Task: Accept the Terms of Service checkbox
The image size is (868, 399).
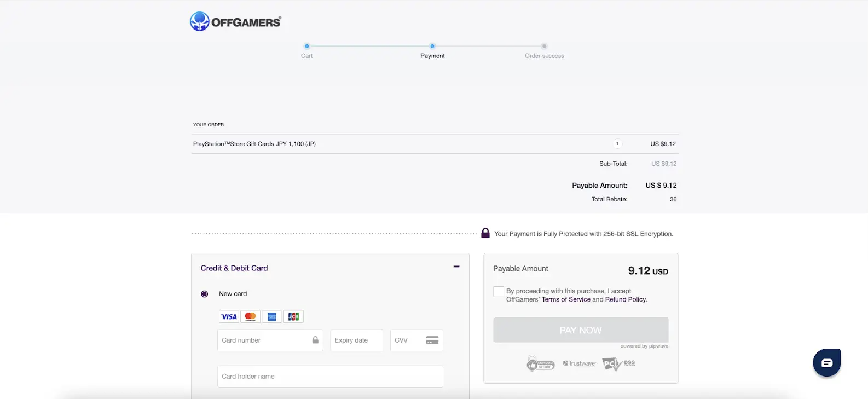Action: (499, 292)
